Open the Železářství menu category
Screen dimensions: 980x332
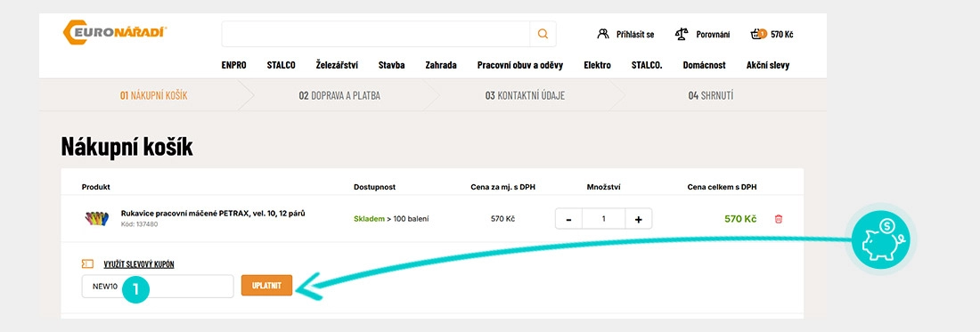(x=337, y=65)
